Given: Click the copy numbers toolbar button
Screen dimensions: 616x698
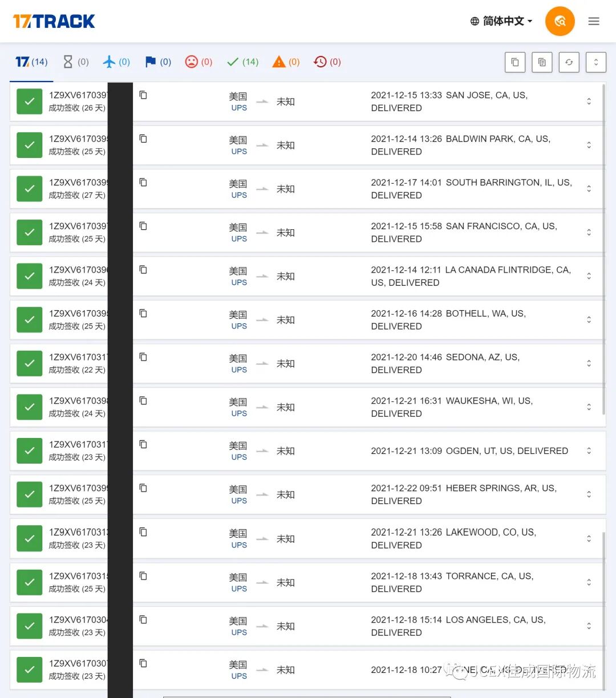Looking at the screenshot, I should pyautogui.click(x=515, y=62).
